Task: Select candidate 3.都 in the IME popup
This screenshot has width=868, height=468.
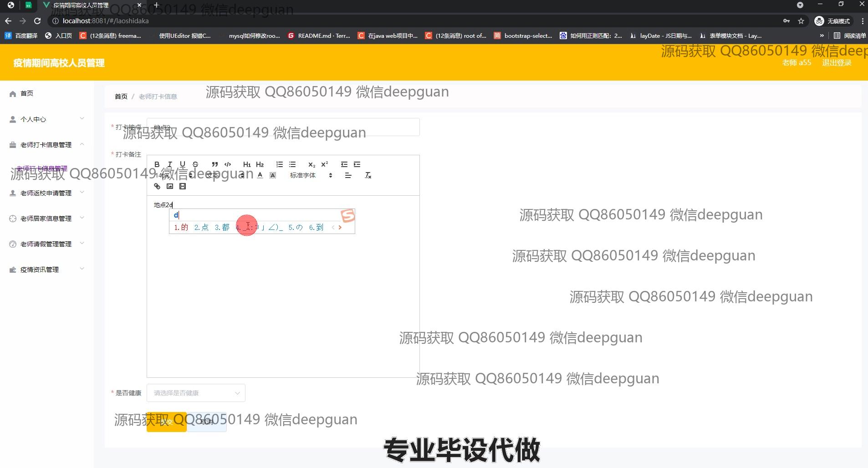Action: pyautogui.click(x=222, y=227)
